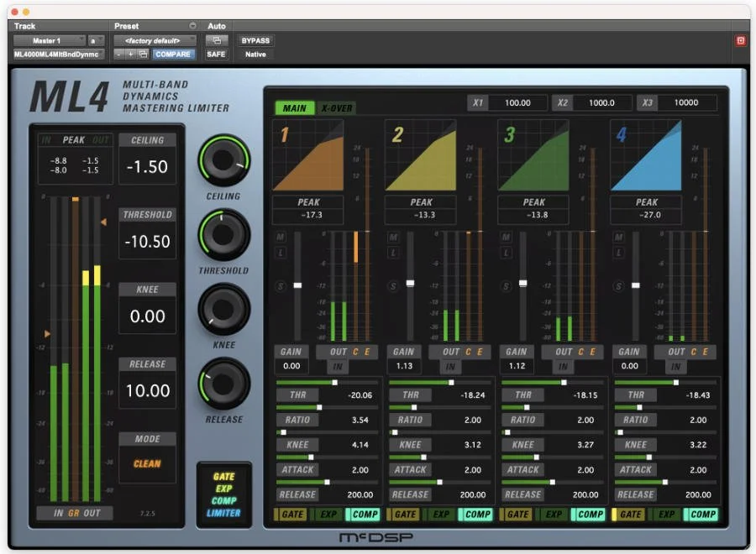This screenshot has height=554, width=756.
Task: Click band 1 orange transfer curve graph
Action: pos(308,155)
